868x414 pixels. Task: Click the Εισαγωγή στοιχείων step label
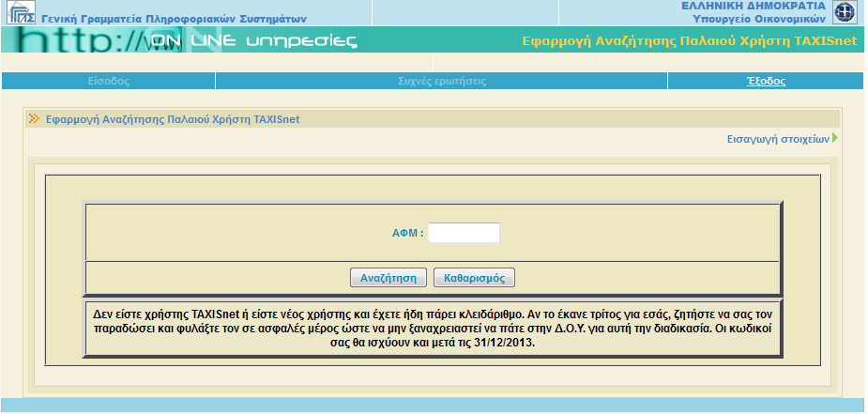pyautogui.click(x=778, y=139)
